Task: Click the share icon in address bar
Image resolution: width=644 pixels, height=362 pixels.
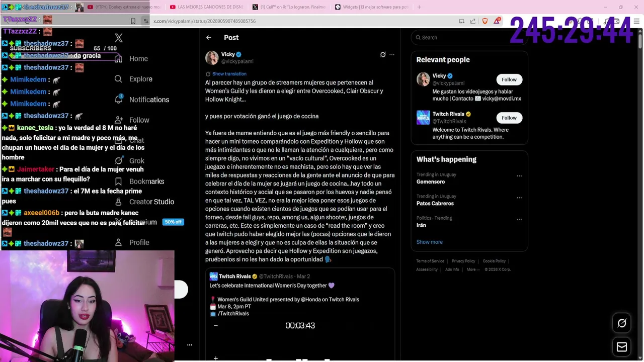Action: click(473, 21)
